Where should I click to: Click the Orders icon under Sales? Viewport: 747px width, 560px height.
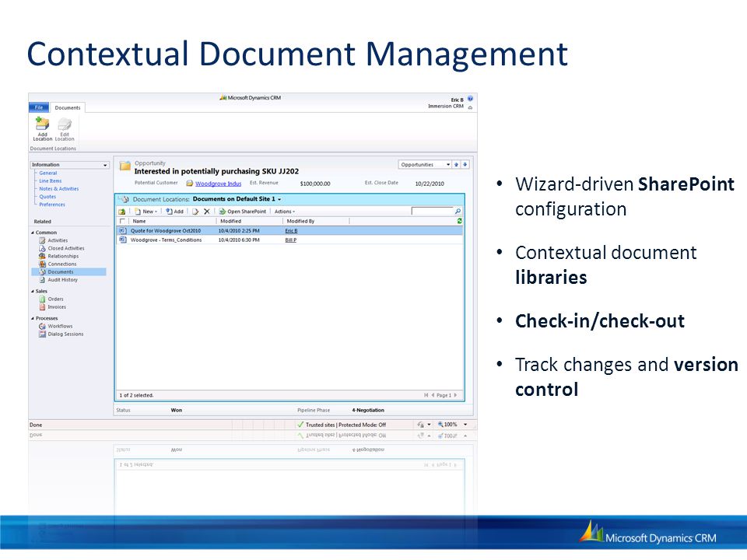[x=42, y=299]
